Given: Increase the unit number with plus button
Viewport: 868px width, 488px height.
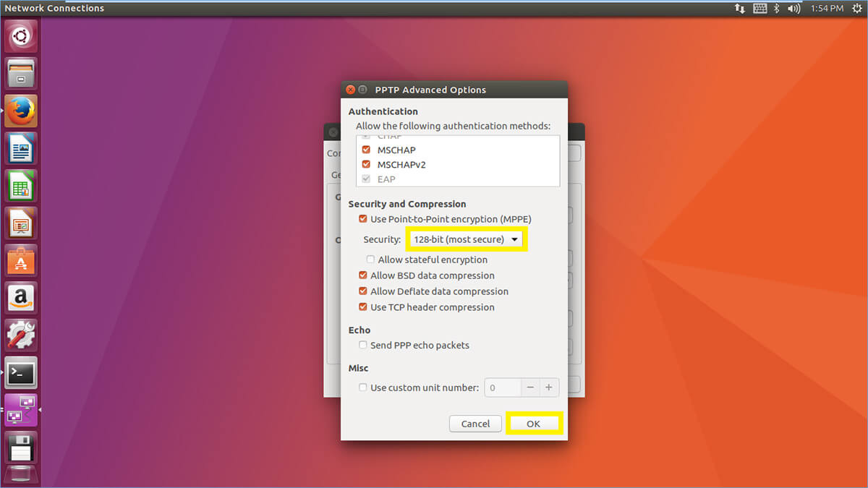Looking at the screenshot, I should pos(549,388).
